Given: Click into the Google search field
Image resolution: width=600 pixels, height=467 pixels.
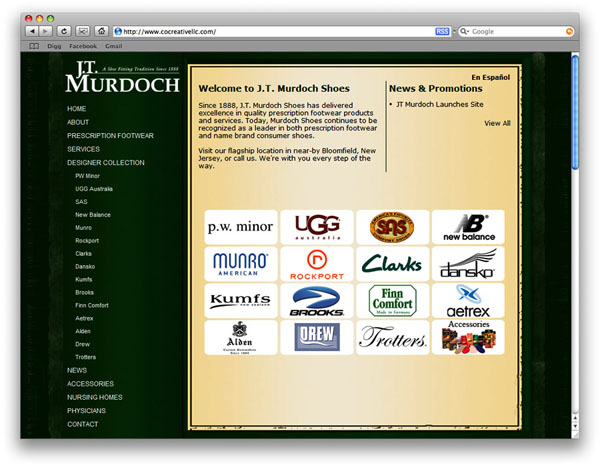Looking at the screenshot, I should click(x=517, y=31).
